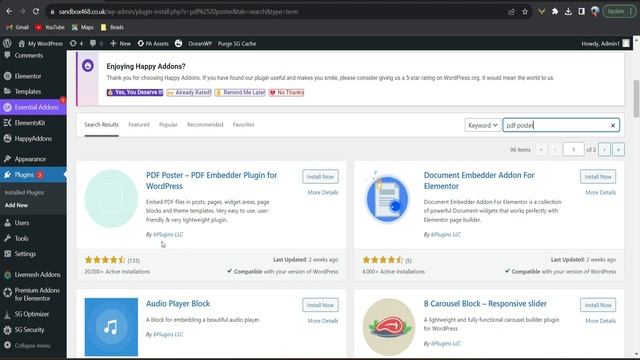Open the New content menu
Screen dimensions: 640x360
pos(120,43)
